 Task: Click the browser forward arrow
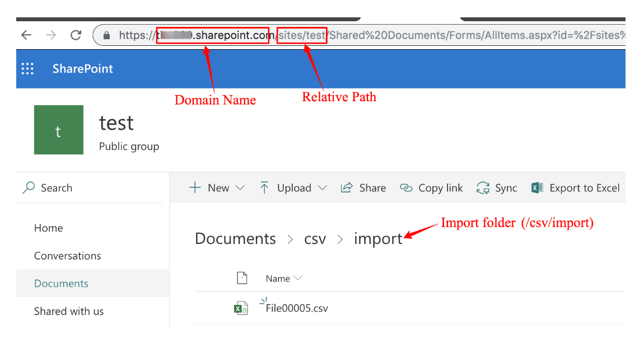(51, 35)
